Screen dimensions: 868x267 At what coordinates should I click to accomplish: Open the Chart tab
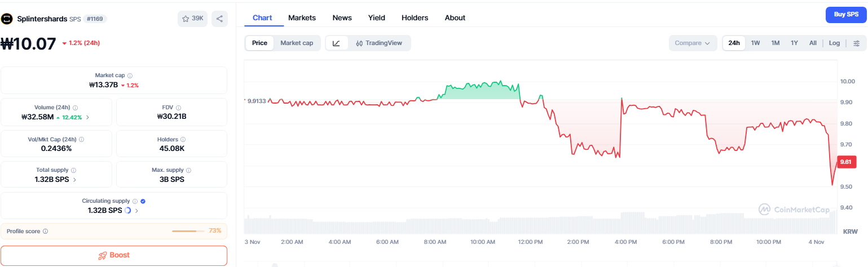262,18
